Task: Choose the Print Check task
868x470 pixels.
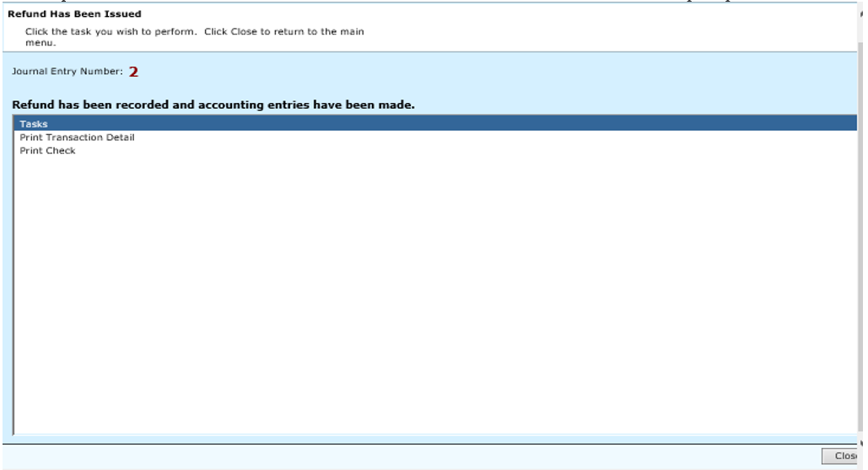Action: 47,151
